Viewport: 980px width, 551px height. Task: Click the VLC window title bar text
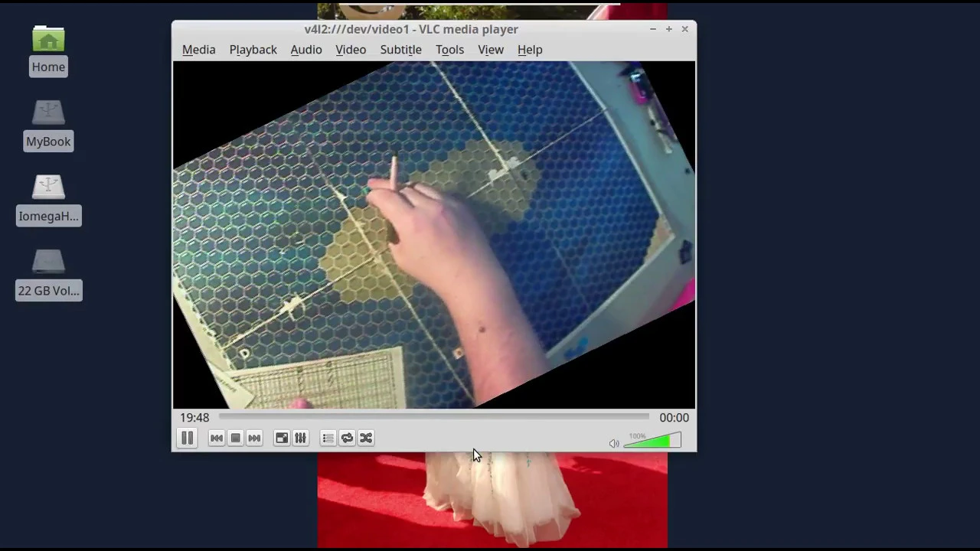(x=411, y=29)
